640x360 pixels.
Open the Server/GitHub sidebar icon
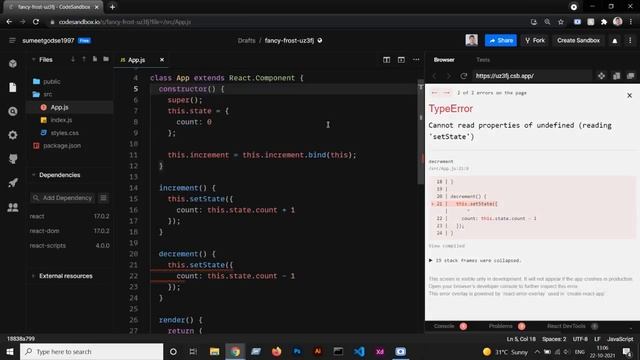click(x=13, y=159)
